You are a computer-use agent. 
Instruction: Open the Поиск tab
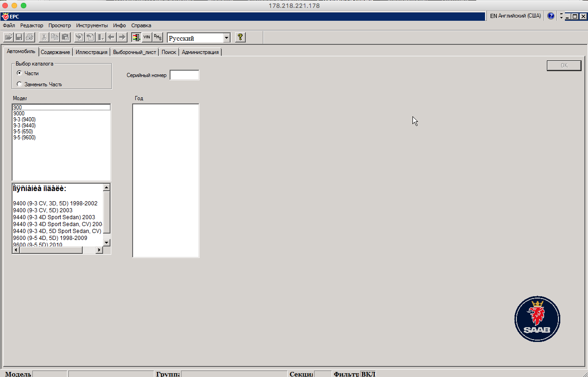[169, 52]
